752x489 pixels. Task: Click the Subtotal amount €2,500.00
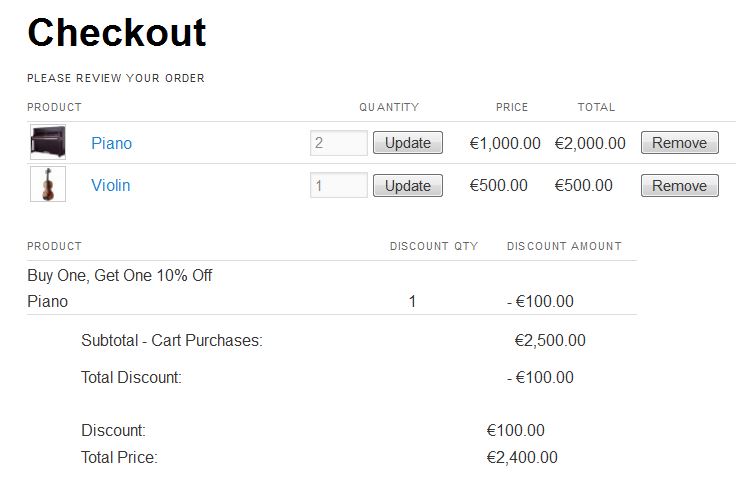550,340
